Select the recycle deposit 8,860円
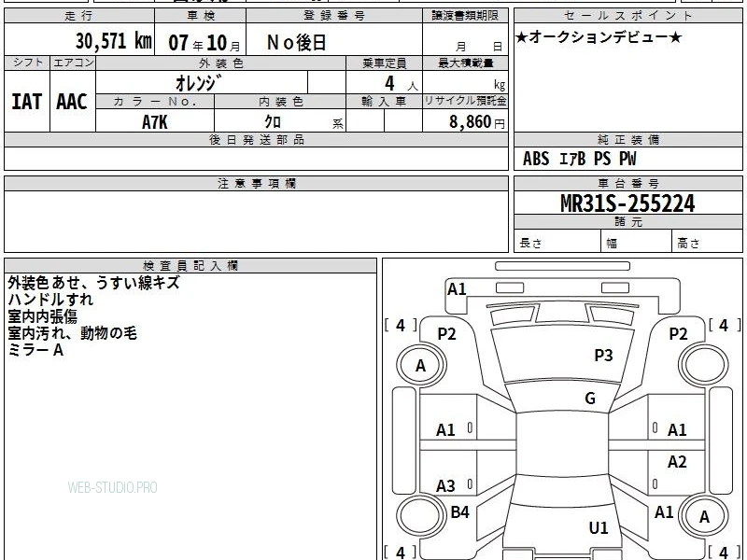This screenshot has width=747, height=560. pos(477,122)
